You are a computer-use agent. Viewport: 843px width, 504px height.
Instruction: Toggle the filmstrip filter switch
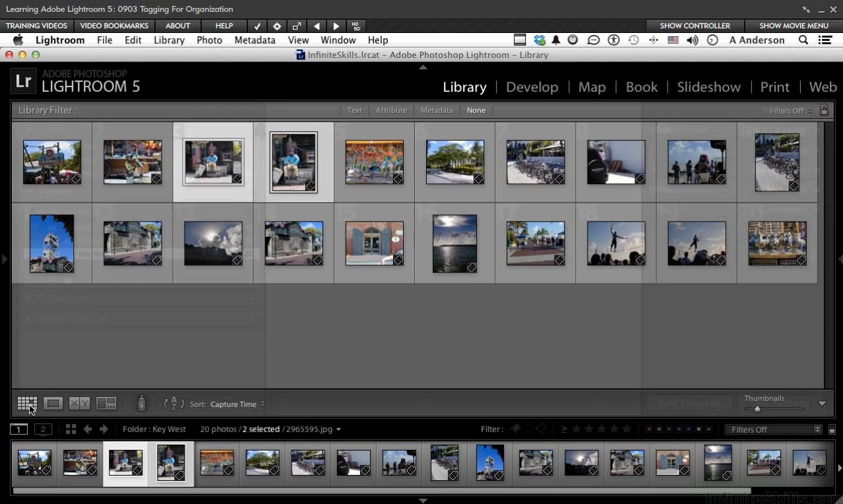[832, 429]
